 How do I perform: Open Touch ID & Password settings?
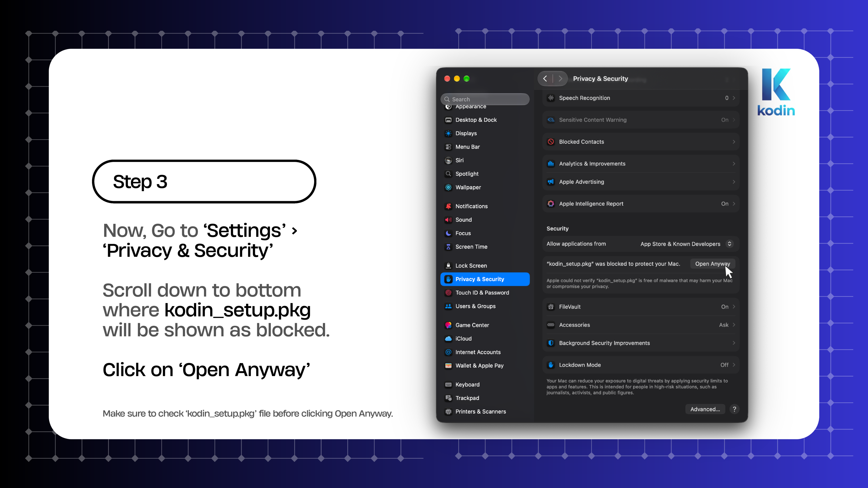pyautogui.click(x=485, y=293)
